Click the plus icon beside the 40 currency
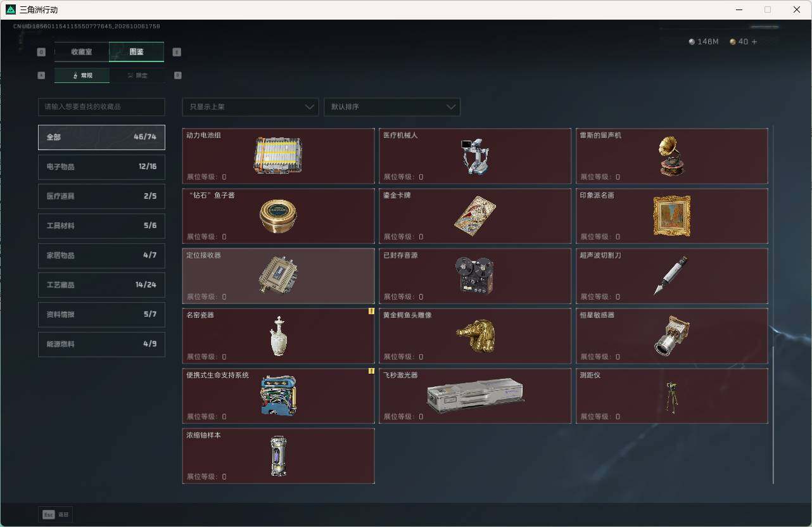 (x=754, y=42)
